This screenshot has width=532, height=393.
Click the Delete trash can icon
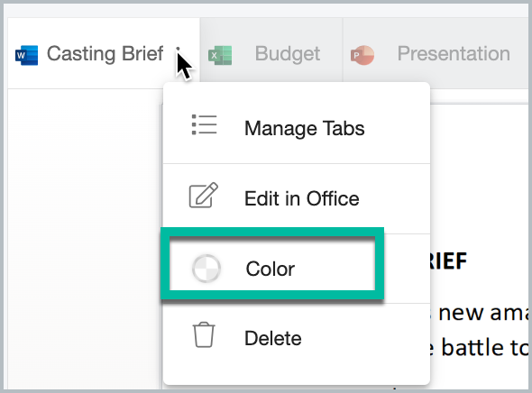point(204,334)
